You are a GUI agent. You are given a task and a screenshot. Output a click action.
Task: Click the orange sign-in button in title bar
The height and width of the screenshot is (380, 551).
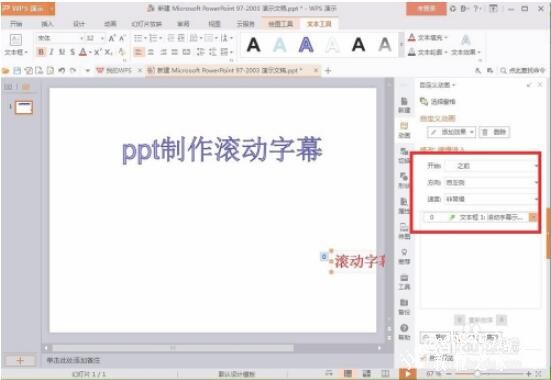426,8
